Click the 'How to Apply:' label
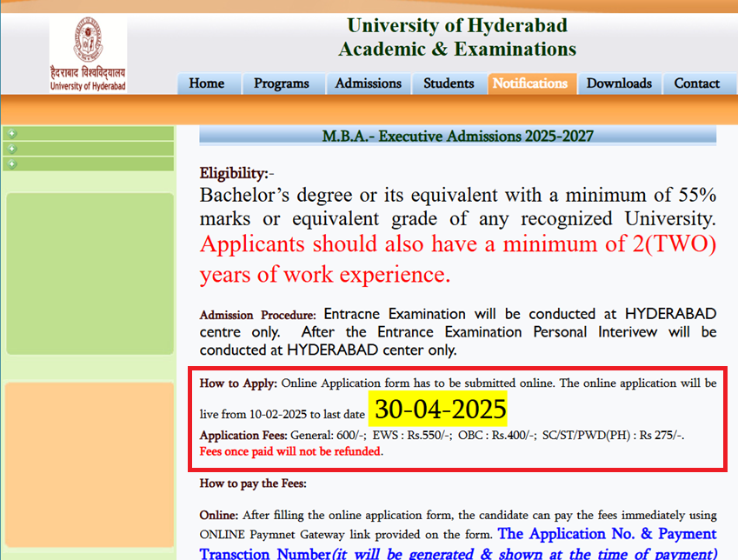738x560 pixels. click(x=238, y=383)
